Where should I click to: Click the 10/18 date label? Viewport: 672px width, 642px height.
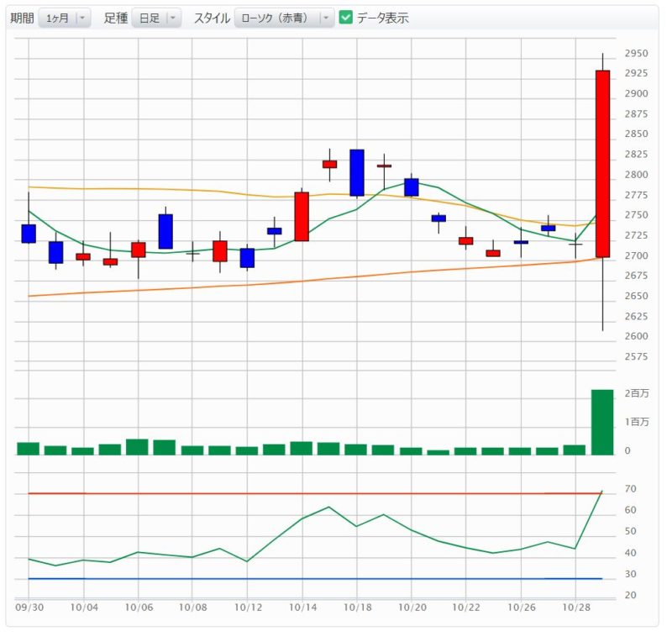click(x=358, y=608)
